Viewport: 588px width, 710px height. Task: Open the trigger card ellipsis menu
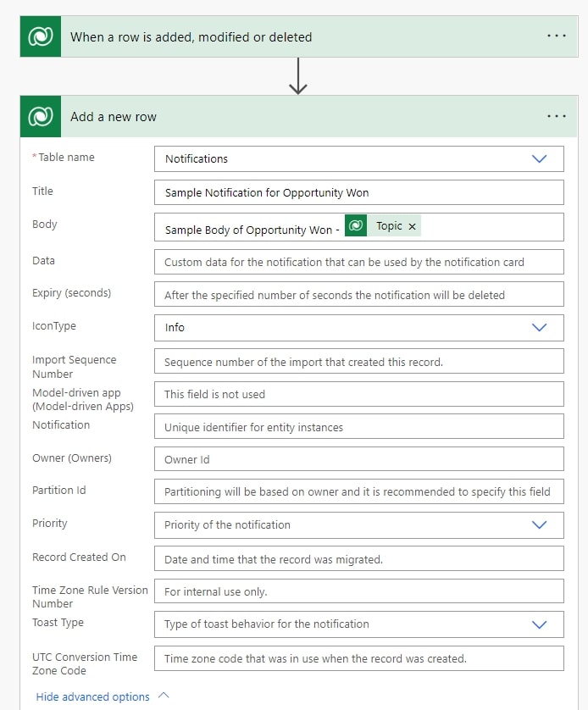pyautogui.click(x=557, y=36)
